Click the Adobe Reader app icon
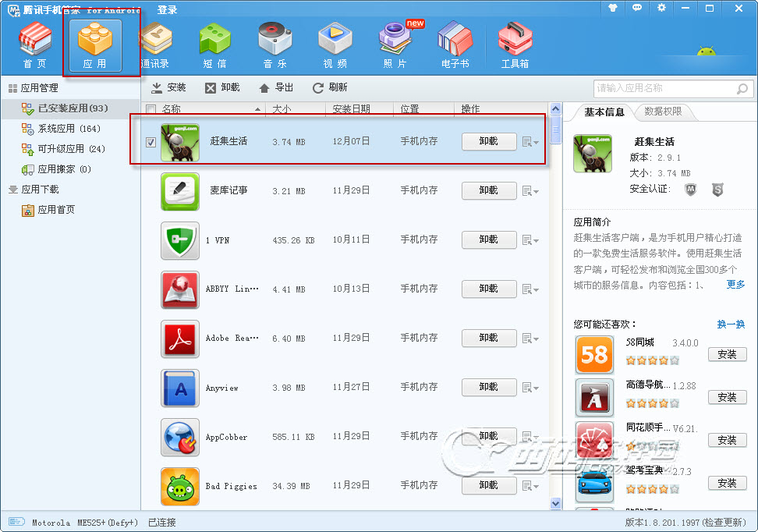The width and height of the screenshot is (758, 532). click(180, 339)
